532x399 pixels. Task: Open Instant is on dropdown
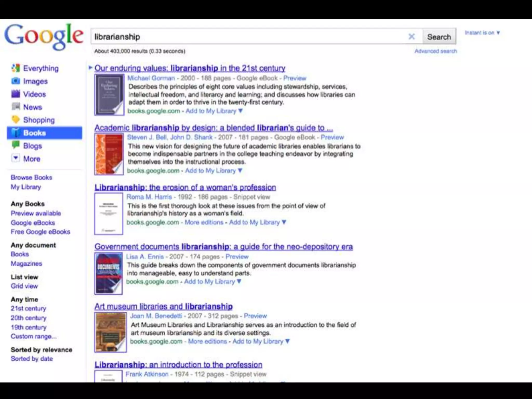click(x=482, y=33)
